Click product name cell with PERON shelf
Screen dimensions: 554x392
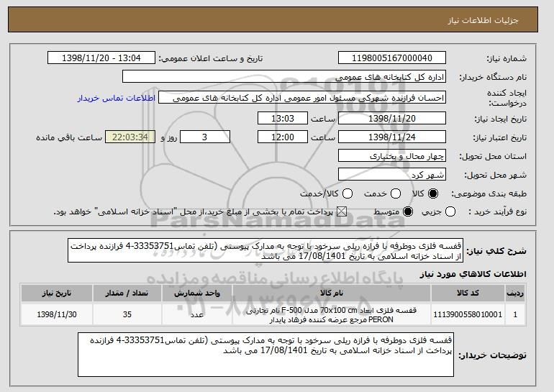(332, 314)
